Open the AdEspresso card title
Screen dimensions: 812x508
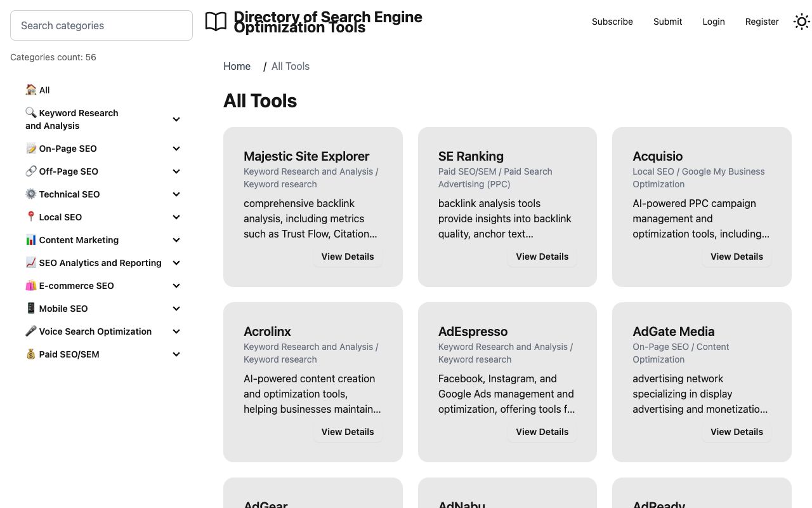473,331
